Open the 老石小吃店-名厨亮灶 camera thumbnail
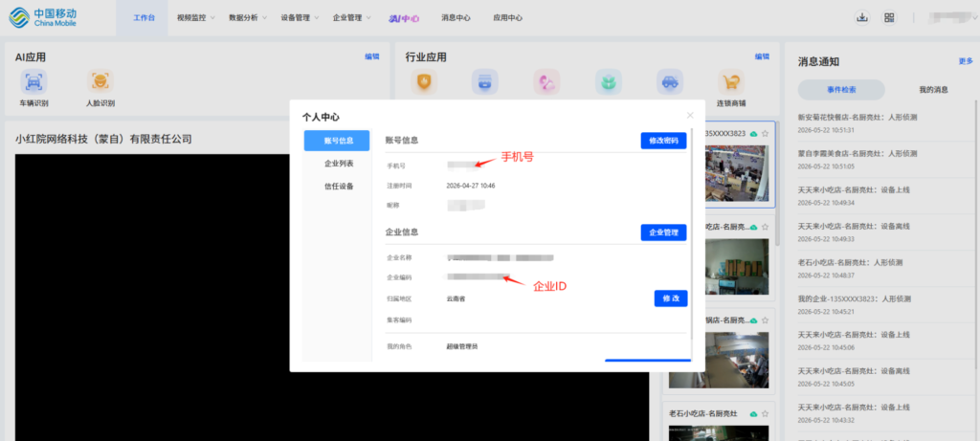The width and height of the screenshot is (980, 441). point(719,433)
